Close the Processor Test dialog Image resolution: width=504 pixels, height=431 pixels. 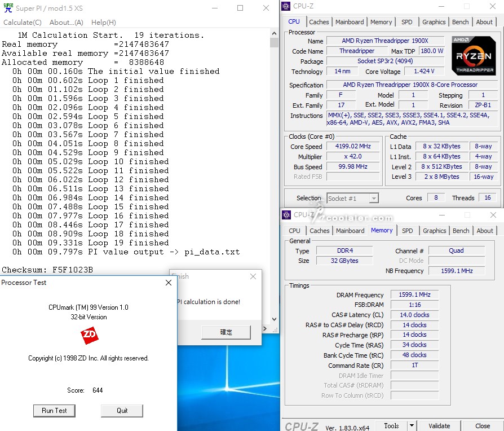click(x=169, y=283)
